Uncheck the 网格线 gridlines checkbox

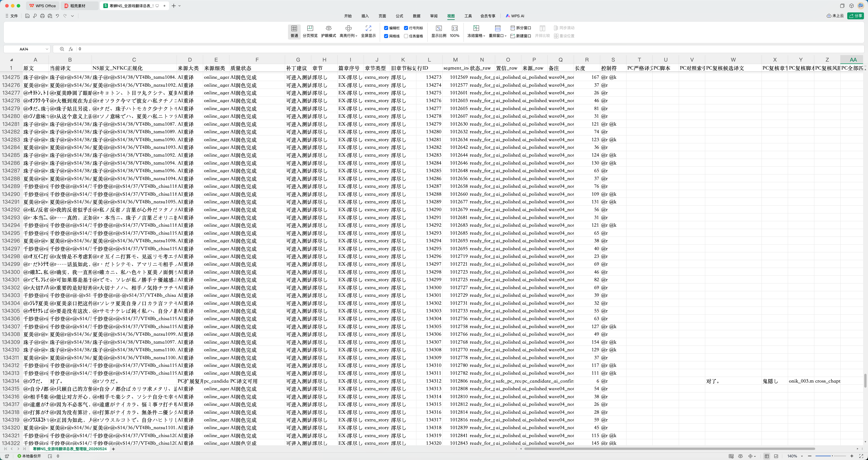386,36
